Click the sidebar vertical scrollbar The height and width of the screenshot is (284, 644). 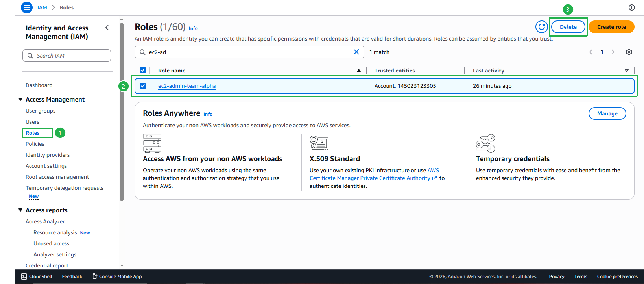(122, 112)
